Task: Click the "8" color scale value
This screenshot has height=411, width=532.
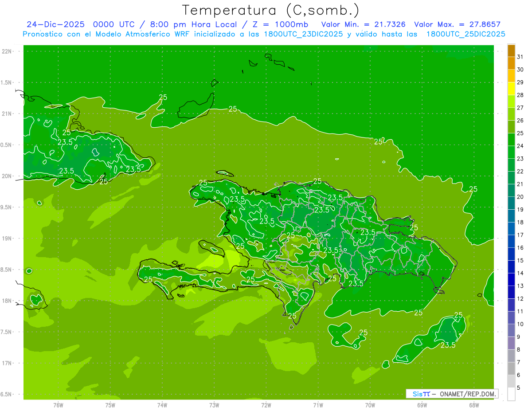Action: click(519, 350)
